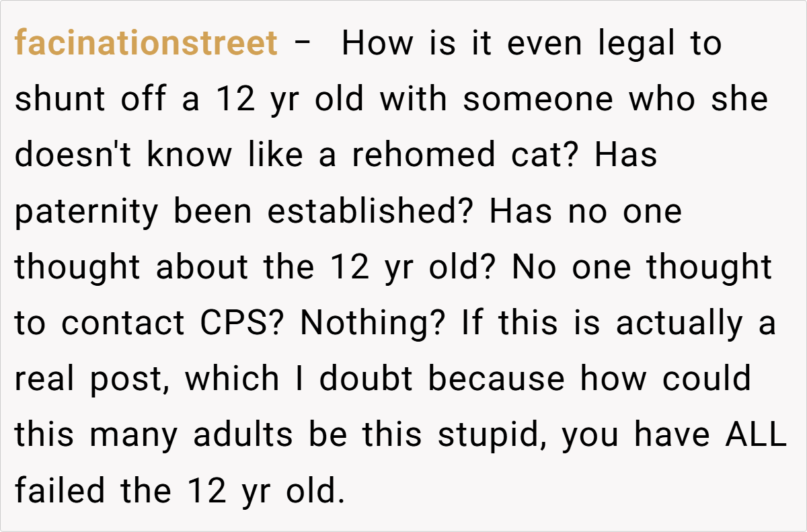Image resolution: width=807 pixels, height=532 pixels.
Task: Click the word "adults"
Action: (x=243, y=436)
